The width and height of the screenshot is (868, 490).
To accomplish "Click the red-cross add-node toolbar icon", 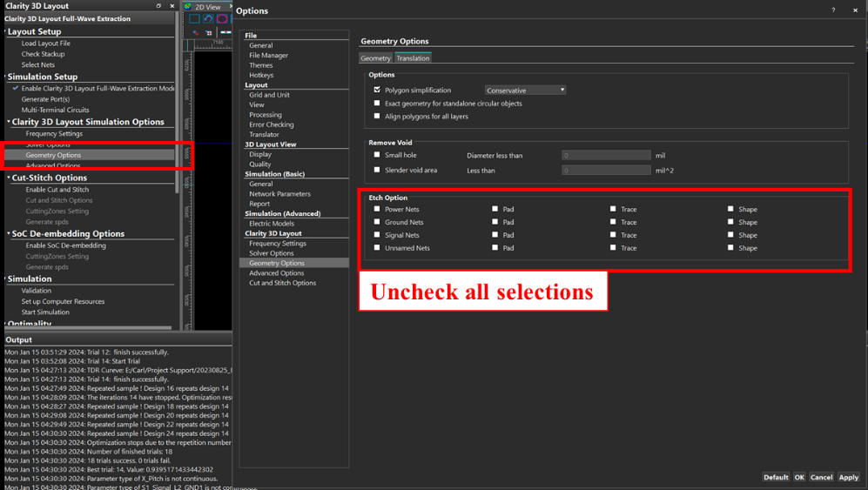I will tap(209, 33).
